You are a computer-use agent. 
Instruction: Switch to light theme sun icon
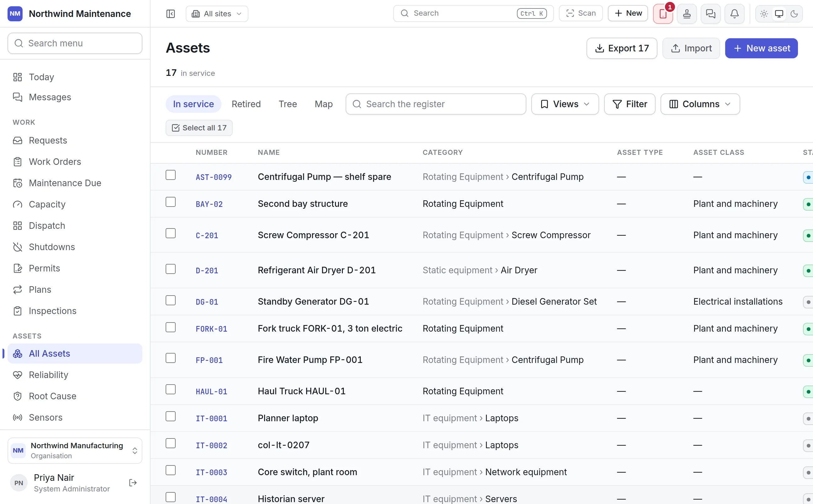[764, 14]
